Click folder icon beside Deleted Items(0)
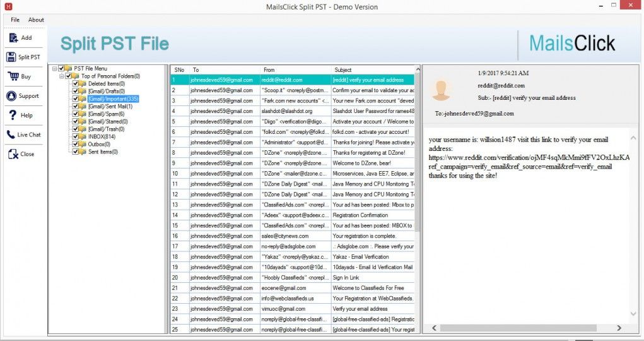 click(83, 83)
